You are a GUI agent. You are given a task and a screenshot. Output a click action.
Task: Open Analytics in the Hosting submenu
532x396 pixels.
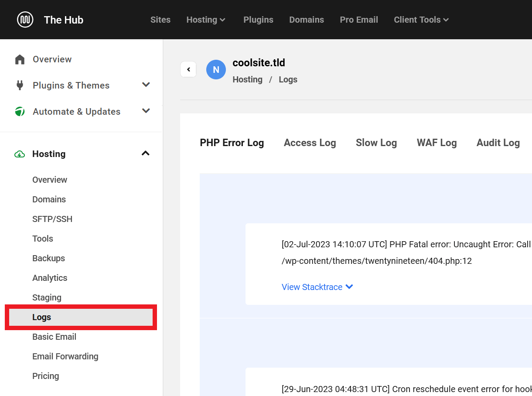(50, 278)
